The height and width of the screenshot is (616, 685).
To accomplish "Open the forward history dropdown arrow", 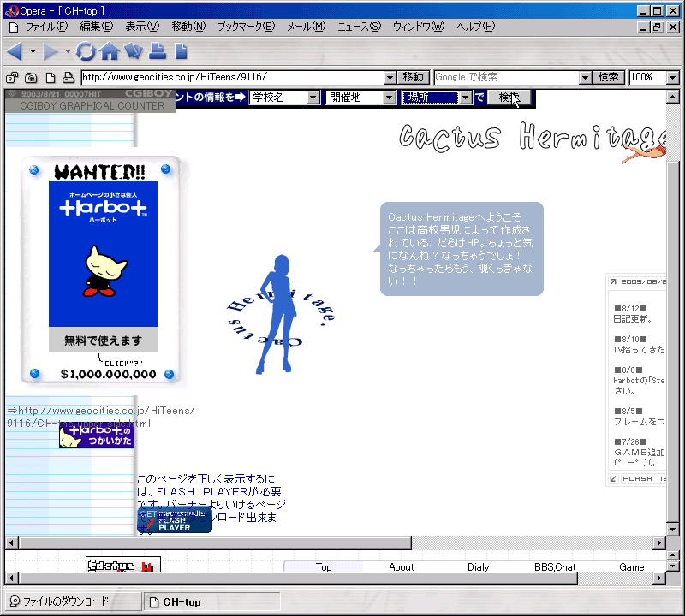I will 68,51.
